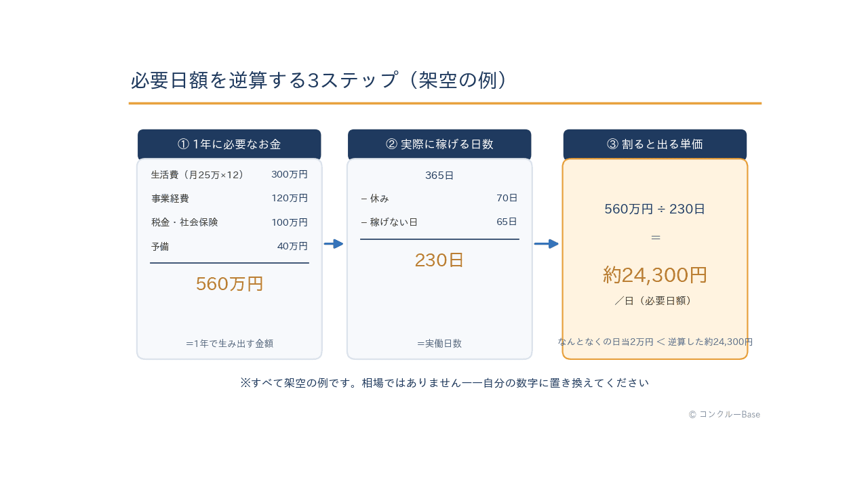
Task: Click the value 65日
Action: (507, 222)
